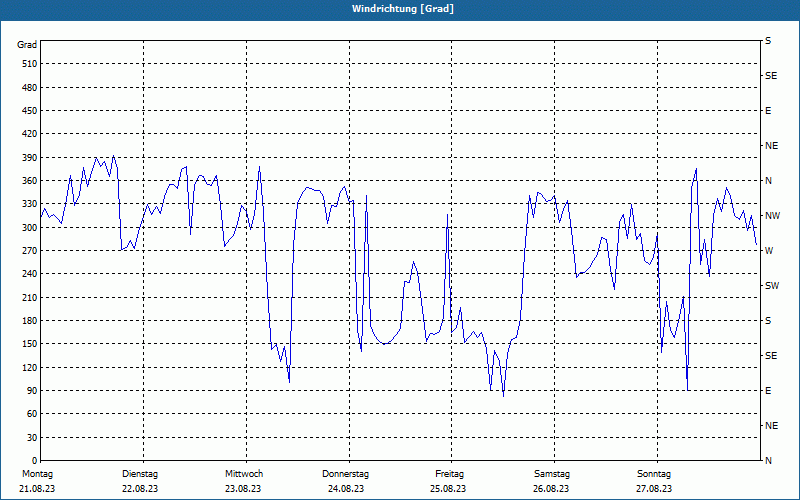
Task: Click the 180 left axis label
Action: tap(30, 320)
